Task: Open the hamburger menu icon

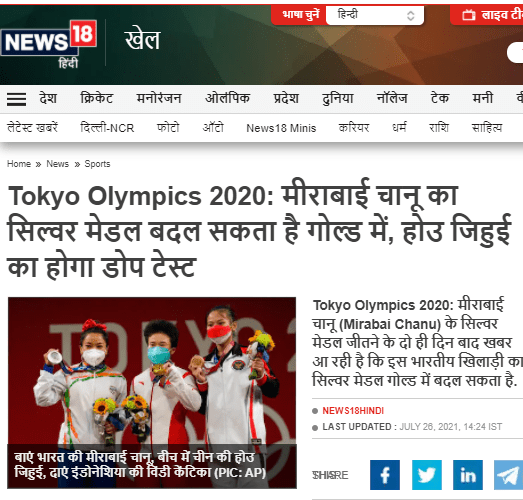Action: (x=16, y=99)
